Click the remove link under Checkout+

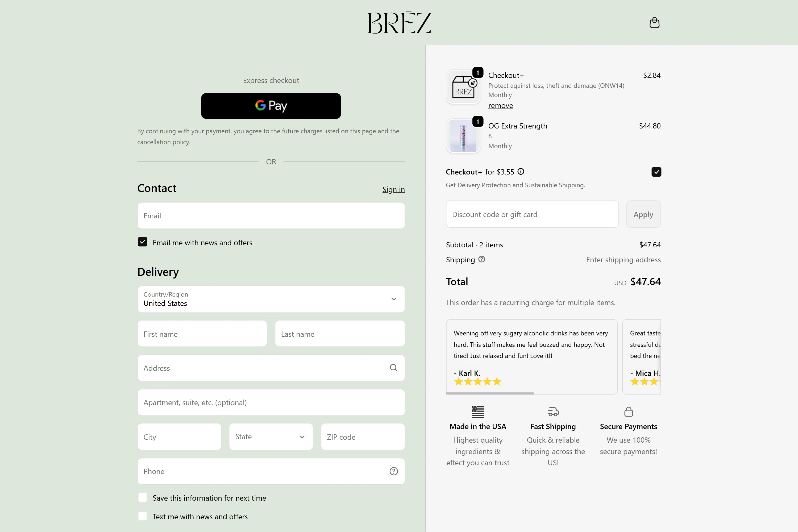(500, 106)
